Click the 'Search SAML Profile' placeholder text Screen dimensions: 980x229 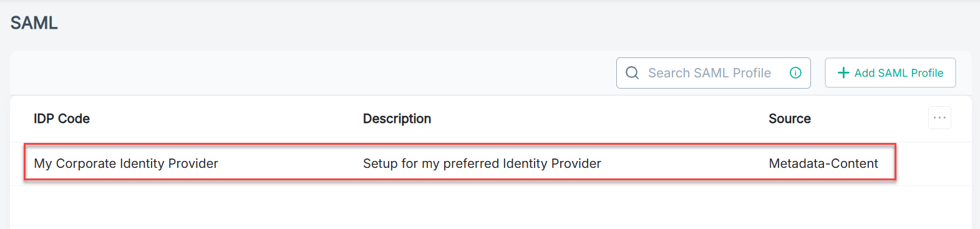click(709, 73)
